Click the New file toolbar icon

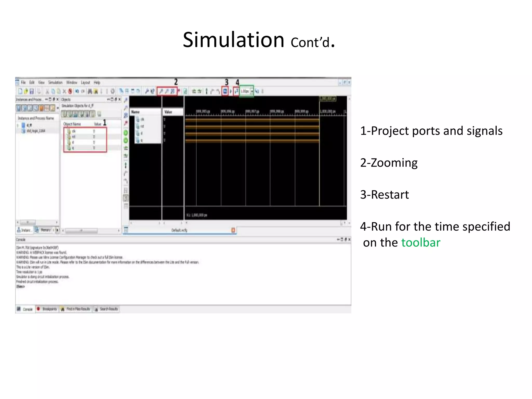point(20,91)
